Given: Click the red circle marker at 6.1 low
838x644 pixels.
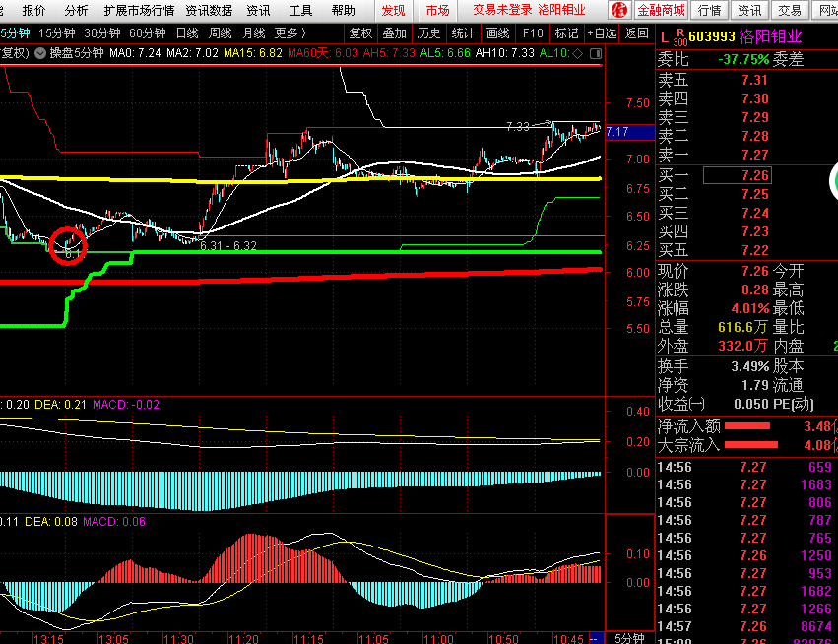Looking at the screenshot, I should click(x=68, y=244).
